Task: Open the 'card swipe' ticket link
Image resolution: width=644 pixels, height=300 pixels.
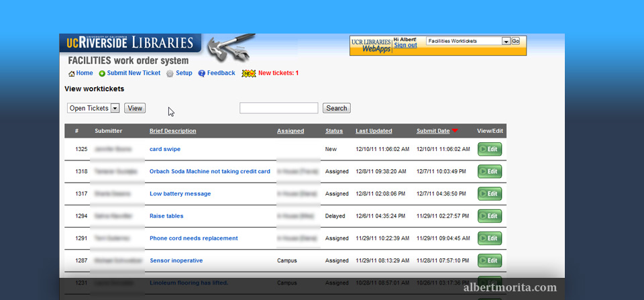Action: [164, 149]
